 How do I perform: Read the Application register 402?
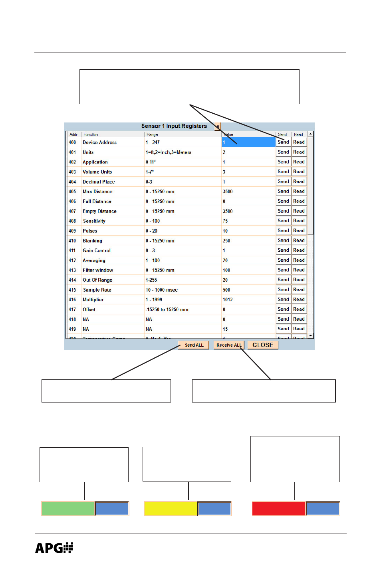coord(299,162)
